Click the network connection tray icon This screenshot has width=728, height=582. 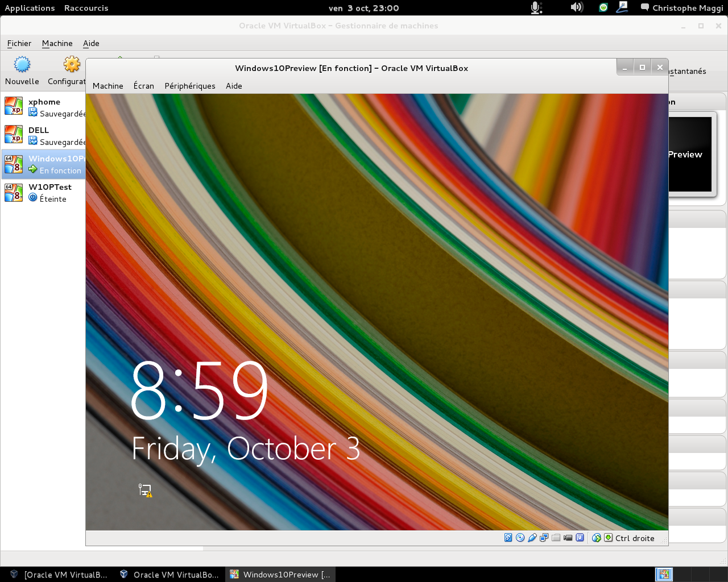coord(622,7)
